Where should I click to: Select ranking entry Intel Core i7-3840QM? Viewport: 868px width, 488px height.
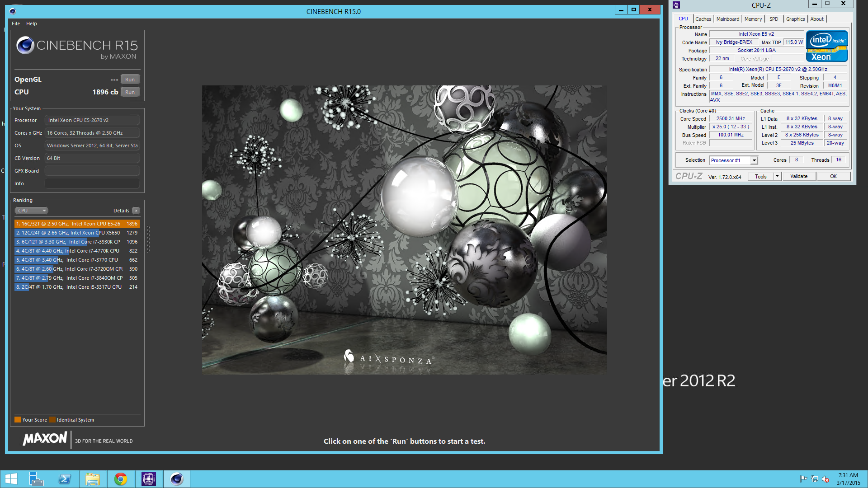click(x=77, y=278)
